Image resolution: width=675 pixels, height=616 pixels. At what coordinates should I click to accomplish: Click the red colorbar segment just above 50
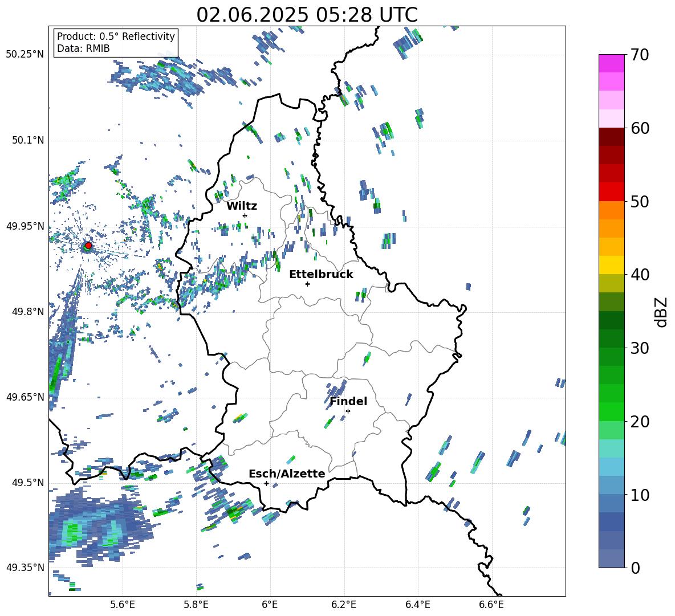pos(611,192)
